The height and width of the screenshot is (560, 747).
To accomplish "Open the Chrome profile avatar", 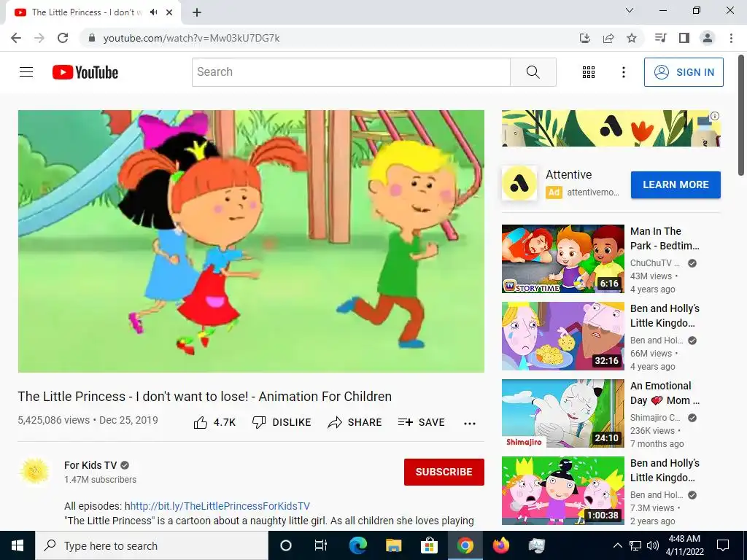I will pos(708,38).
